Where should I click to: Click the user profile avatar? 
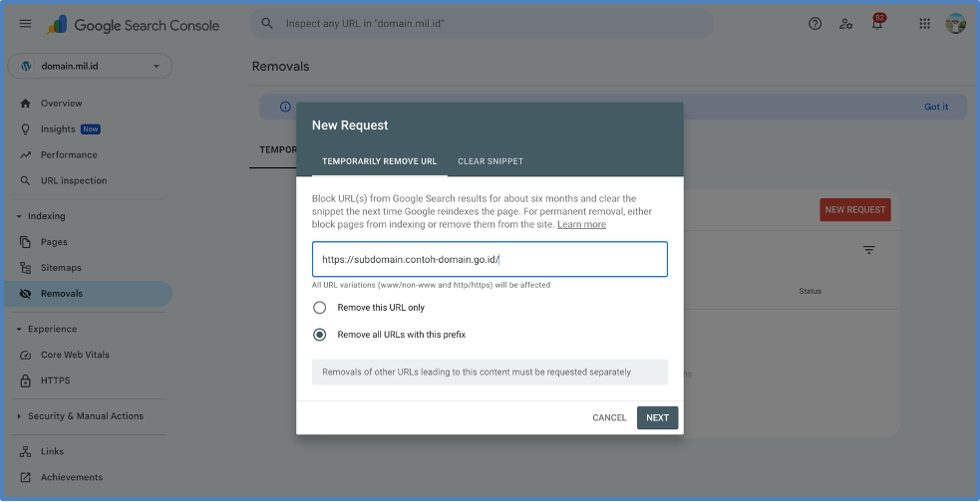[x=955, y=24]
